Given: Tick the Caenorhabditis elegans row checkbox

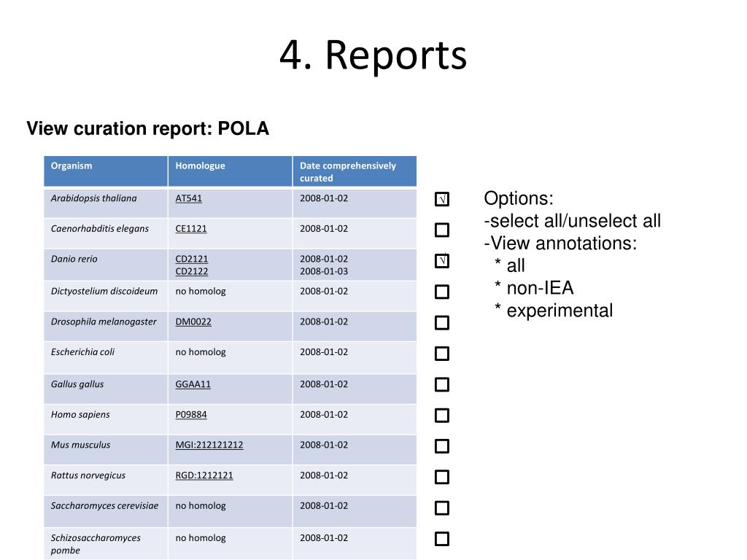Looking at the screenshot, I should 441,230.
